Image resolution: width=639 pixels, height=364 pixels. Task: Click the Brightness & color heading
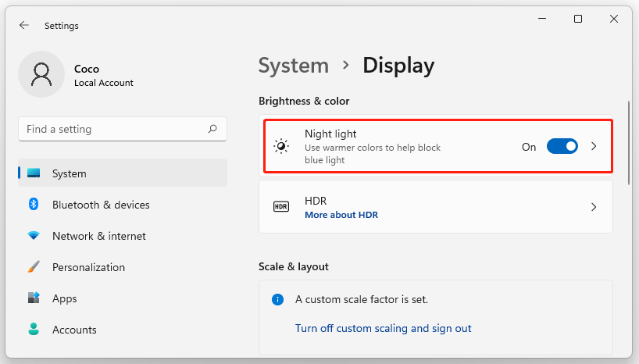(304, 101)
